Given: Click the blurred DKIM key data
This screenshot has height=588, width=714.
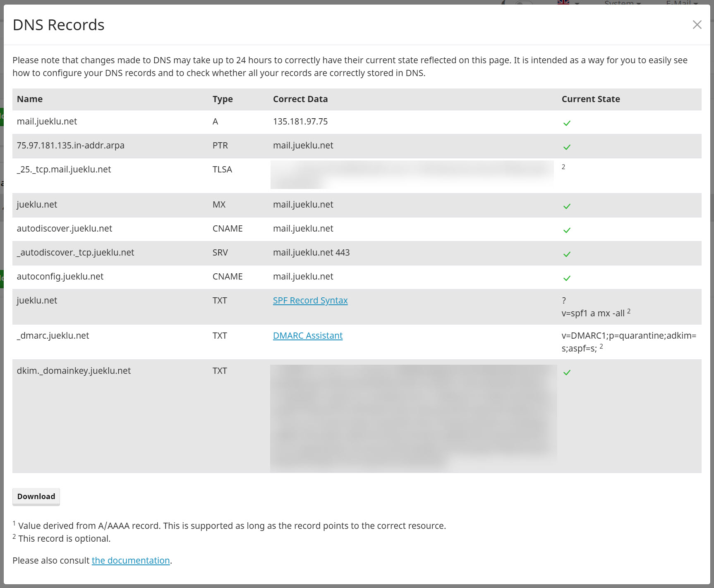Looking at the screenshot, I should tap(413, 418).
